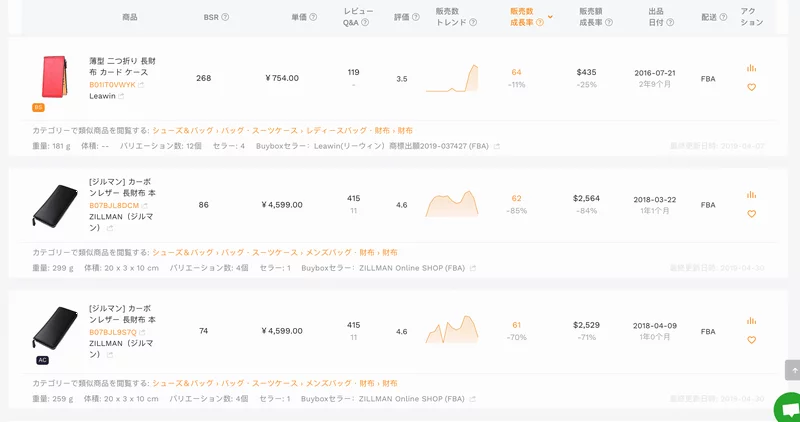The width and height of the screenshot is (800, 422).
Task: Open bar chart for ZILLMAN wallet B07BJL9S7Q
Action: coord(751,320)
